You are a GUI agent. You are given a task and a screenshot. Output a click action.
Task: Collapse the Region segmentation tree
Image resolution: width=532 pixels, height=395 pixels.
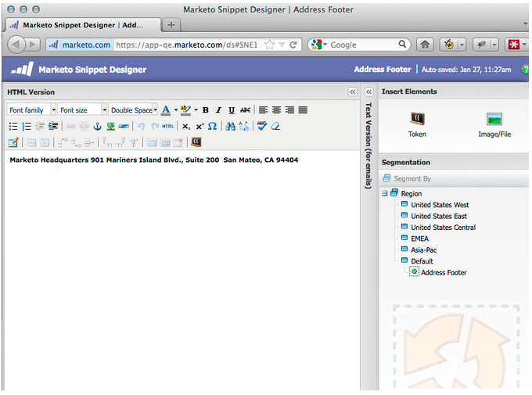click(384, 193)
